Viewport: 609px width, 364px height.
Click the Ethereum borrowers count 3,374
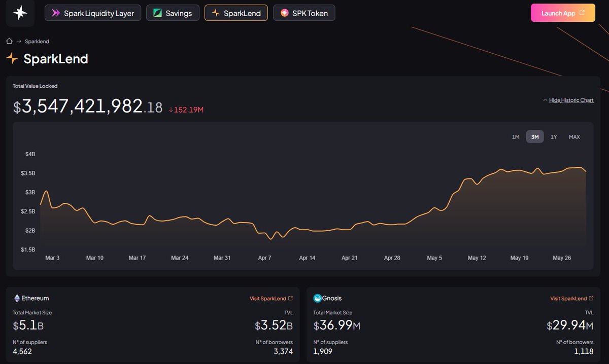pos(283,351)
